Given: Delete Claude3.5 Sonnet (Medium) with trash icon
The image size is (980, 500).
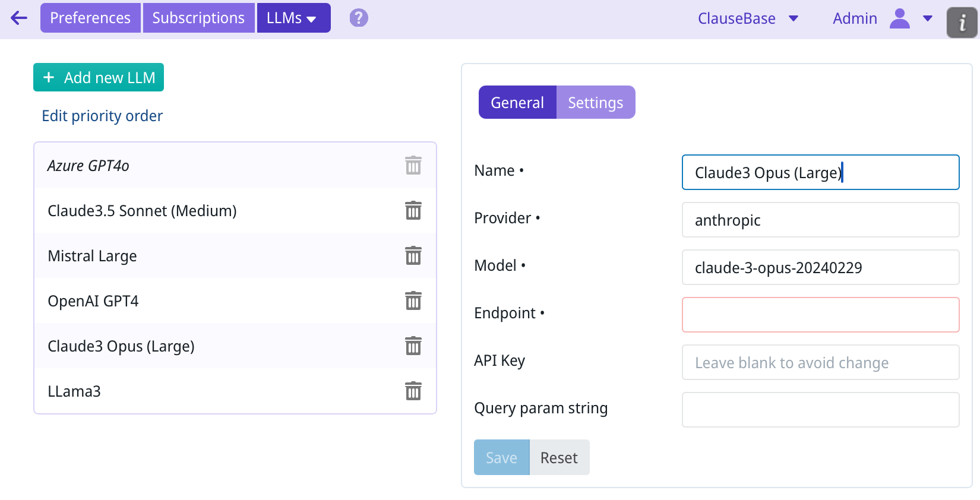Looking at the screenshot, I should point(413,210).
